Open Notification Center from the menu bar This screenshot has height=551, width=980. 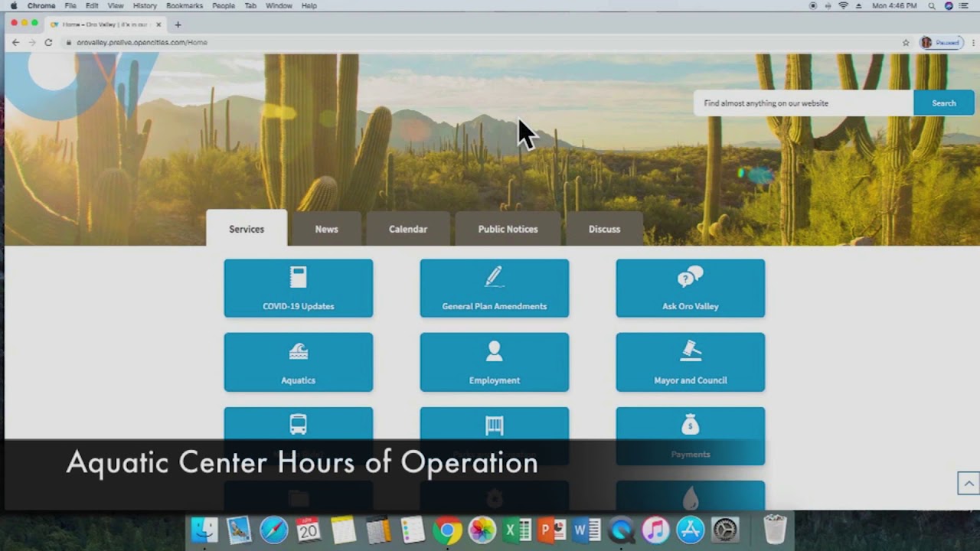coord(964,5)
